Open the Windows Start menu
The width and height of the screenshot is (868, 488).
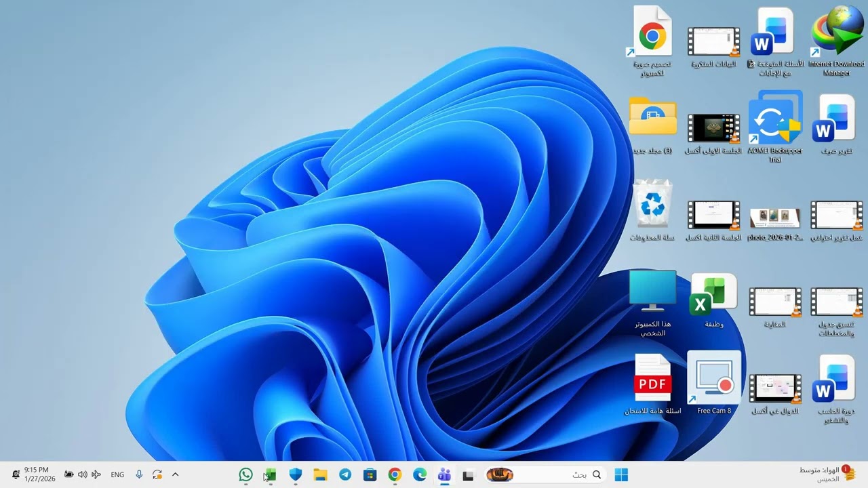tap(621, 475)
